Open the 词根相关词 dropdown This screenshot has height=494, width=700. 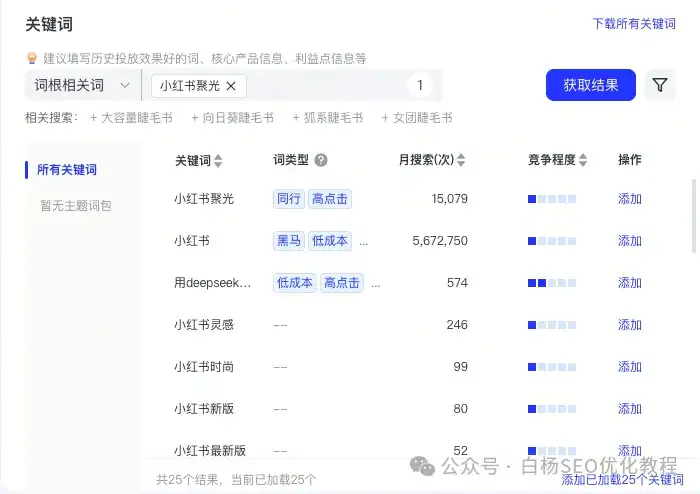[83, 85]
